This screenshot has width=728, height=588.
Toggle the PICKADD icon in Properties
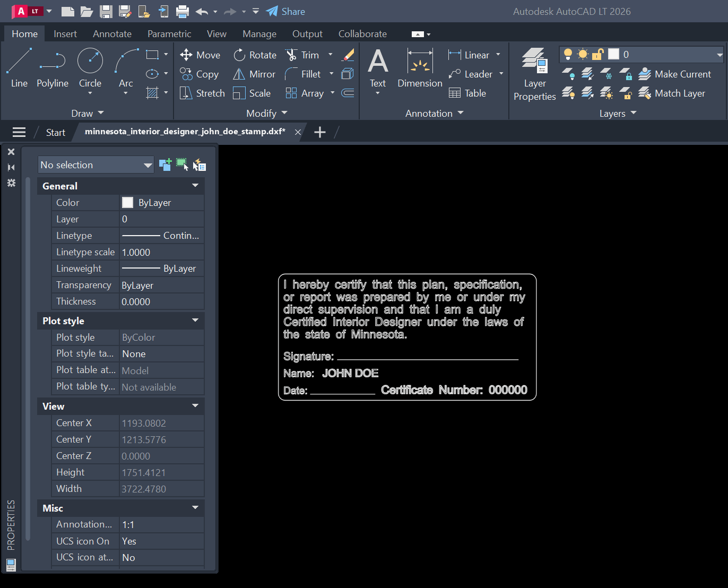click(165, 165)
